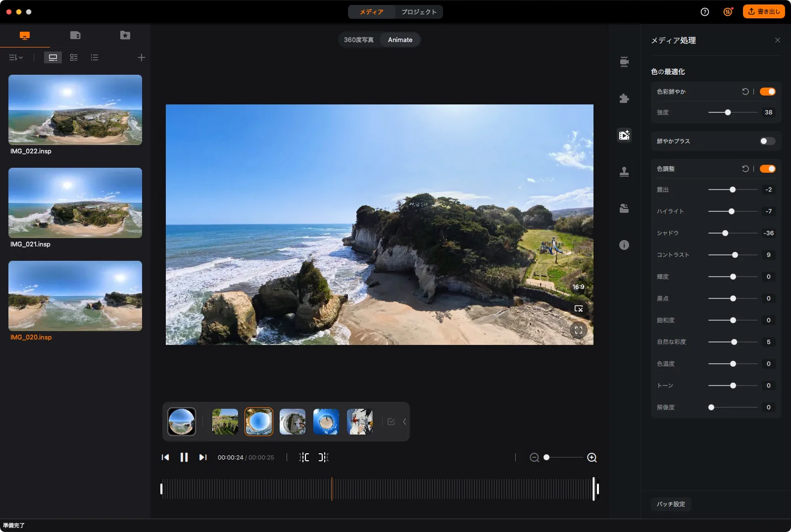
Task: Reset the 色彩鮮やか setting
Action: coord(745,92)
